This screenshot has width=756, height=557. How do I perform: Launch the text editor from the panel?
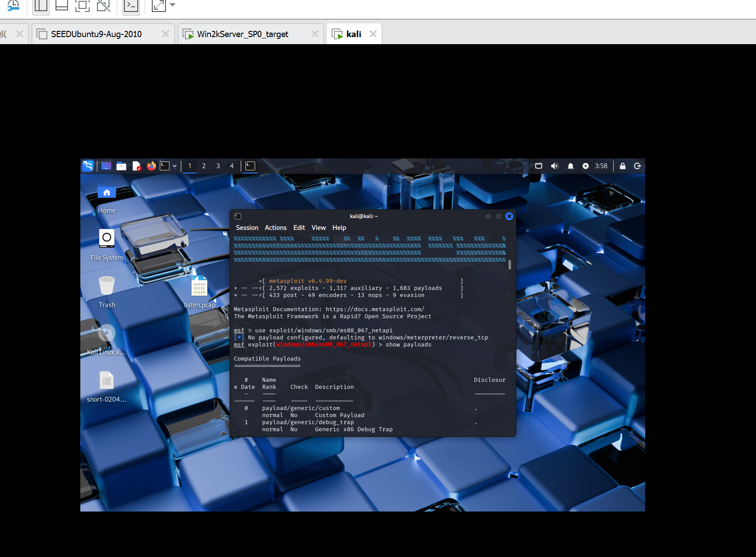136,166
